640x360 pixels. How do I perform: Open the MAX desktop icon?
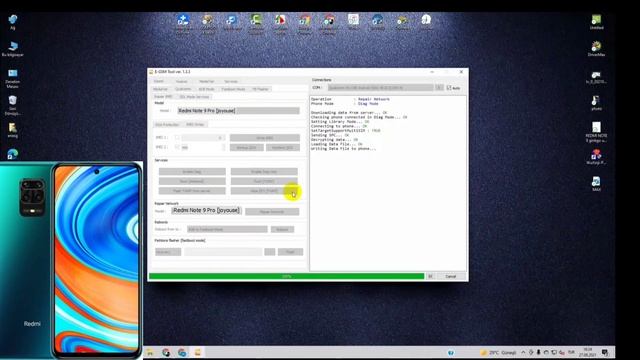[x=596, y=184]
